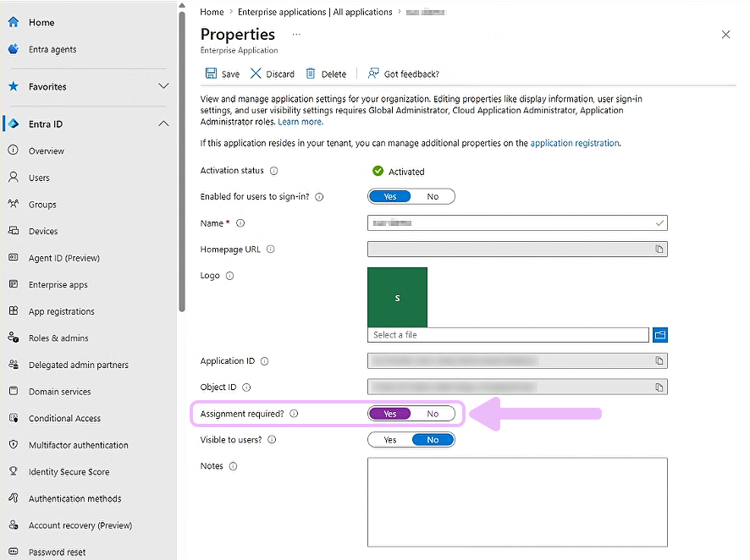Browse for logo file with folder icon

660,335
